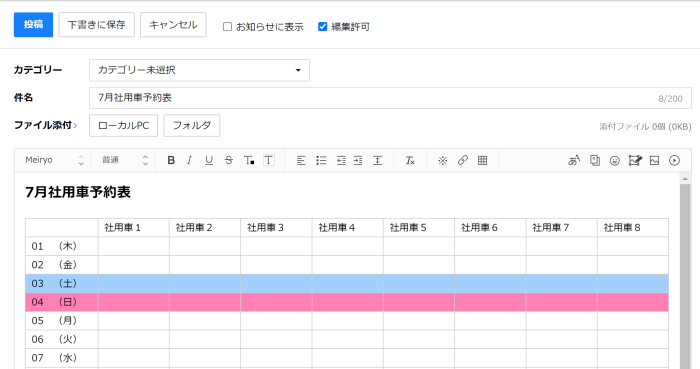Uncheck the 編集許可 checkbox
This screenshot has width=700, height=369.
click(x=322, y=27)
